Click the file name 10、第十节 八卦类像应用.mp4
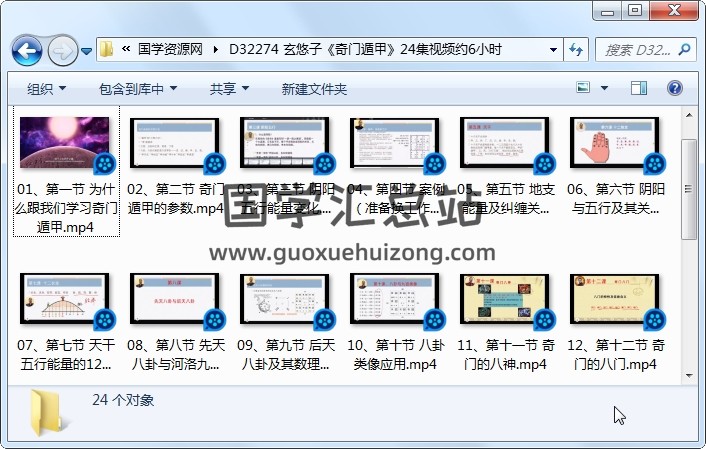Image resolution: width=706 pixels, height=449 pixels. tap(395, 354)
